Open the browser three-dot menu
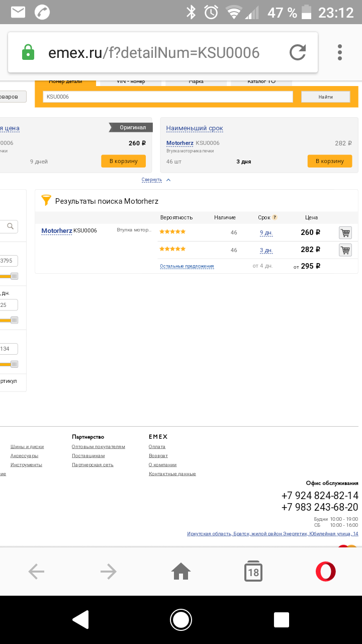Screen dimensions: 362x644 click(x=340, y=52)
